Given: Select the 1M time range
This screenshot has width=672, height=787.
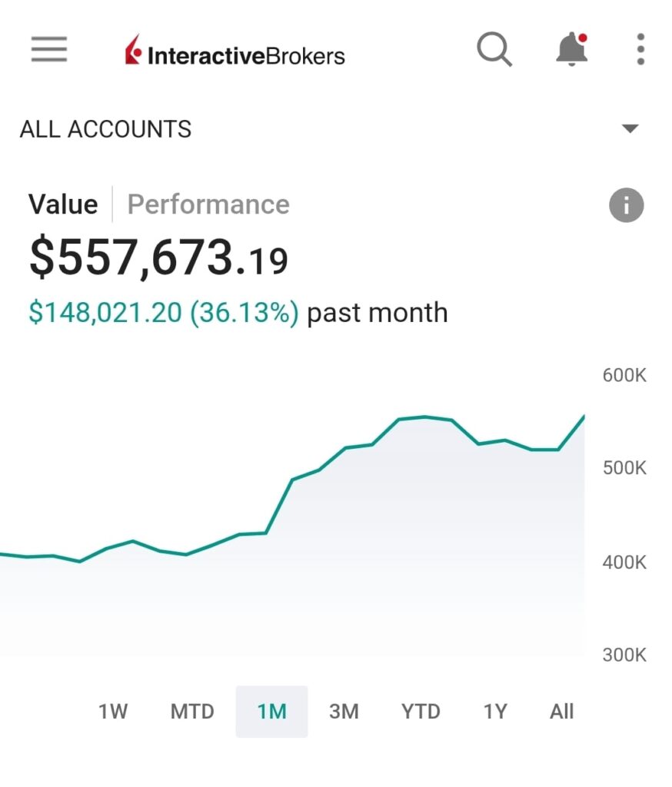Looking at the screenshot, I should 271,711.
